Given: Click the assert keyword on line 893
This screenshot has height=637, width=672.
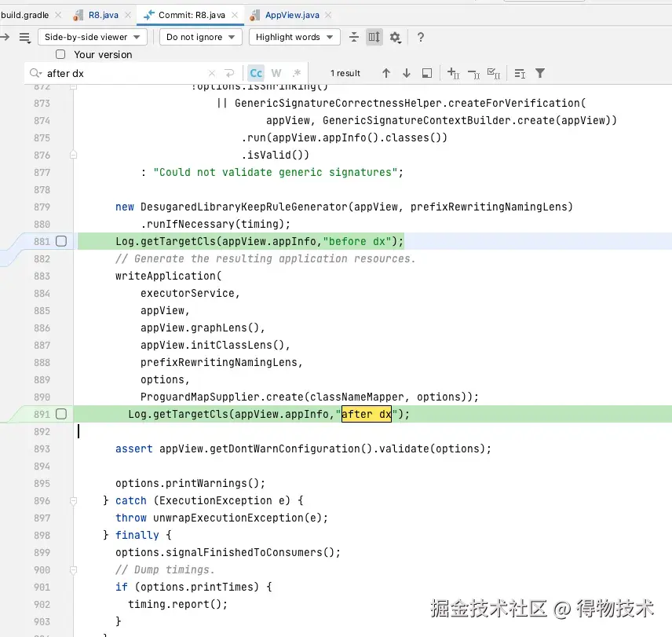Looking at the screenshot, I should click(x=133, y=448).
